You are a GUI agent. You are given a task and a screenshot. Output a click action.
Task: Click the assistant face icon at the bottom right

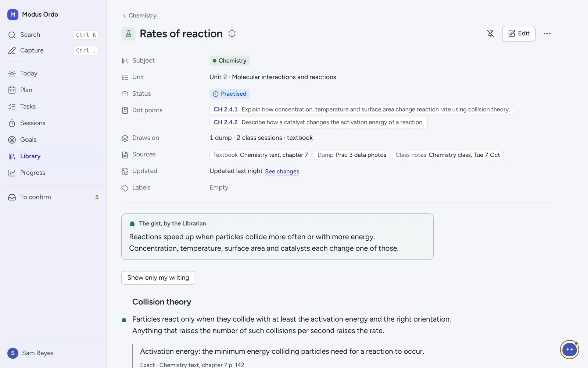click(570, 350)
